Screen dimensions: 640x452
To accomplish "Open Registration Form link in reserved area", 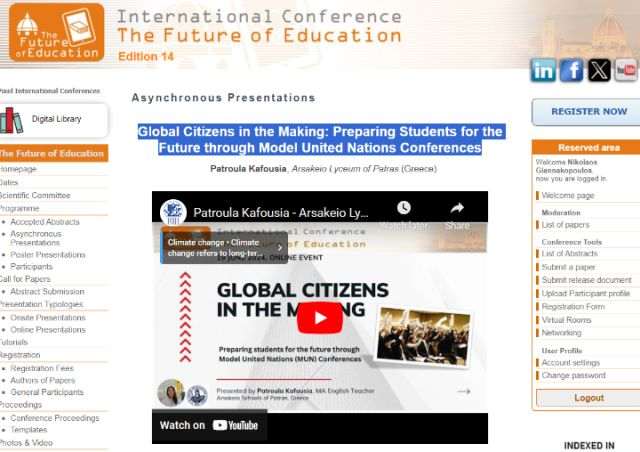I will (573, 307).
